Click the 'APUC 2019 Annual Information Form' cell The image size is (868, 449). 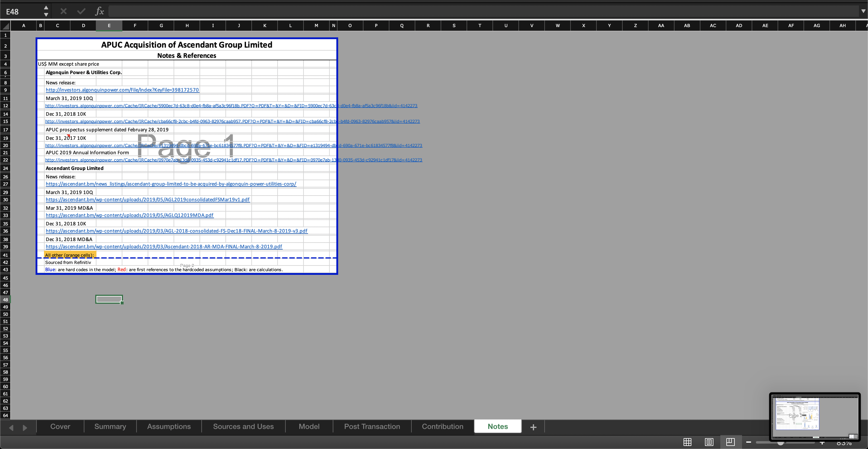pos(87,152)
